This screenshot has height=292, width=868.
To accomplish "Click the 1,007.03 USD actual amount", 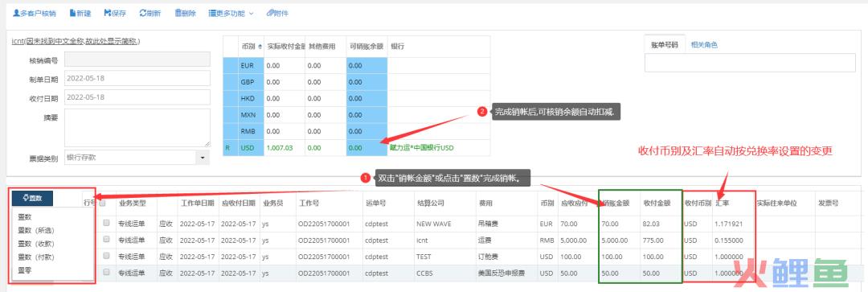I will pos(280,148).
